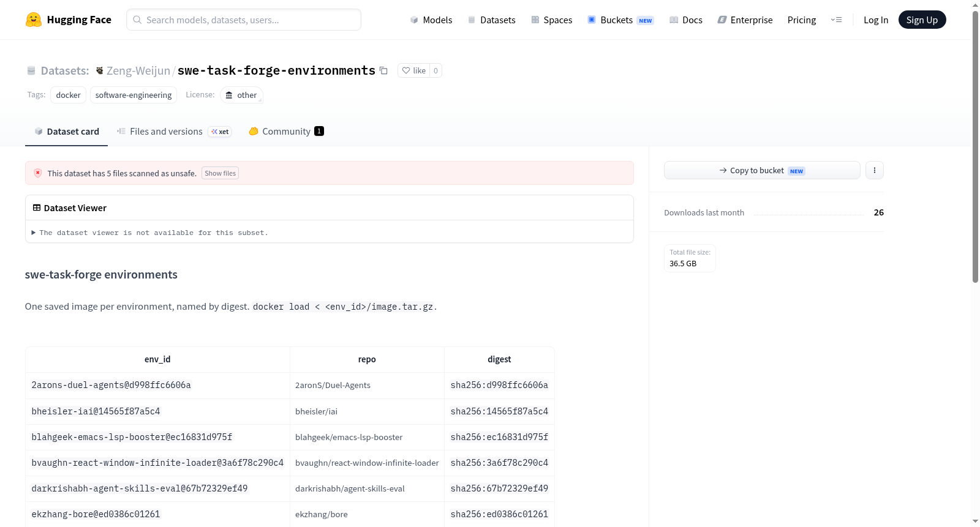This screenshot has height=527, width=980.
Task: Click the docker load command code text
Action: tap(343, 307)
